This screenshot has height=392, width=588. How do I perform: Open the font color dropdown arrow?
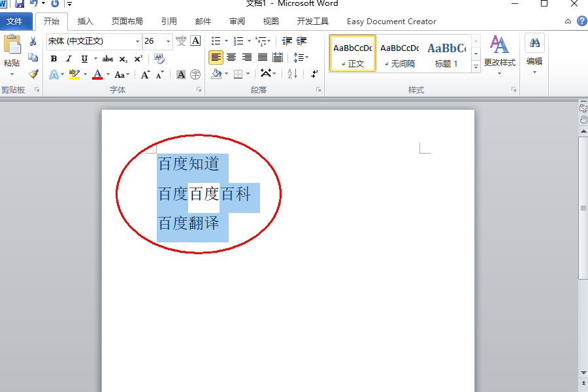pos(108,74)
